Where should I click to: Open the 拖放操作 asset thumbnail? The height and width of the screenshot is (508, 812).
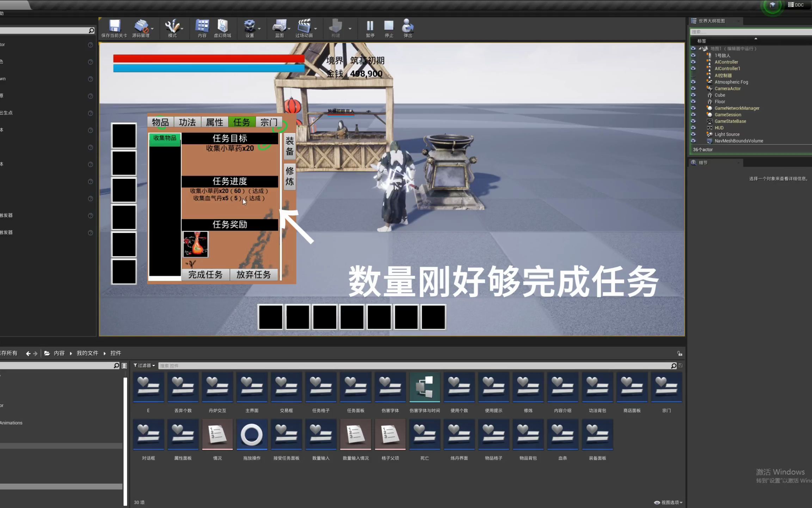click(252, 435)
